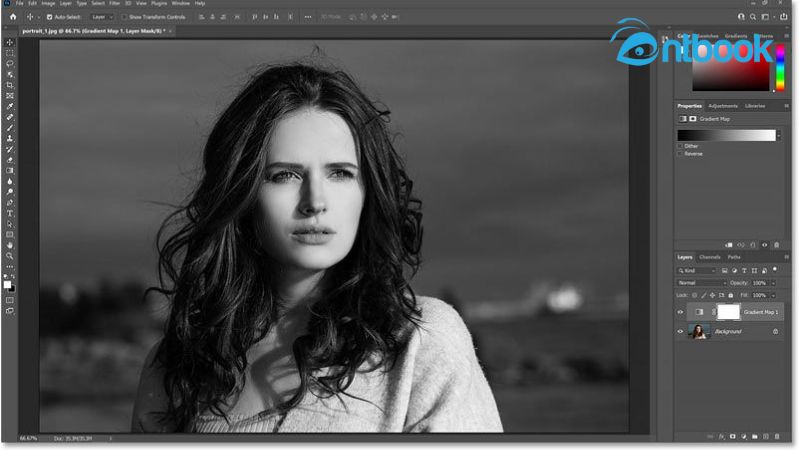Delete adjustment layer via Properties trash icon
The width and height of the screenshot is (800, 450).
coord(777,245)
